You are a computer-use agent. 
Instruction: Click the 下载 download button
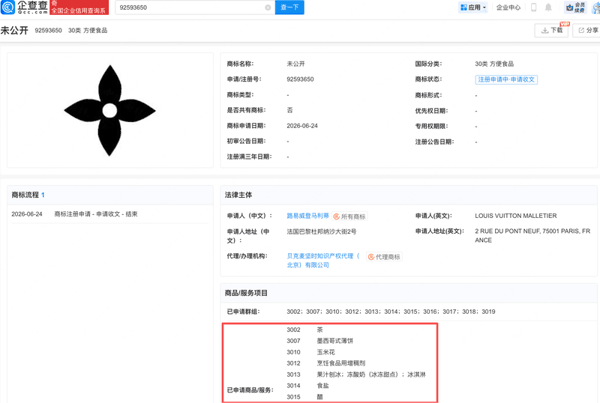pyautogui.click(x=551, y=30)
